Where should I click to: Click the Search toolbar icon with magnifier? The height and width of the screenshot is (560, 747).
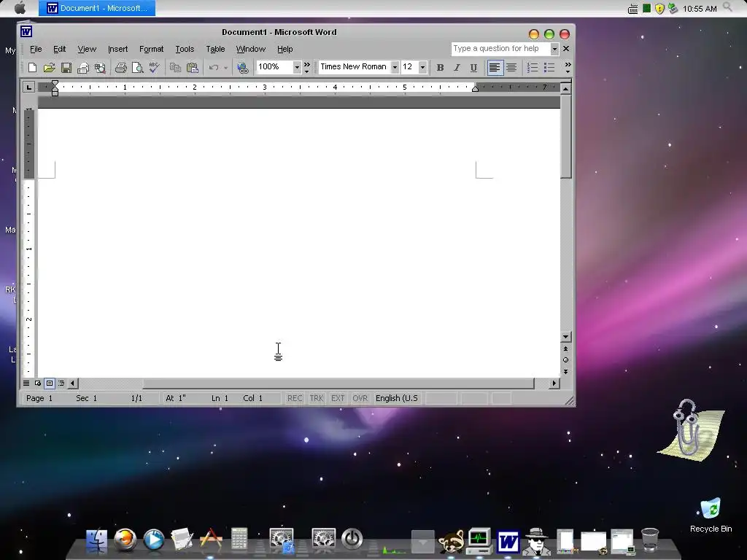(x=100, y=68)
